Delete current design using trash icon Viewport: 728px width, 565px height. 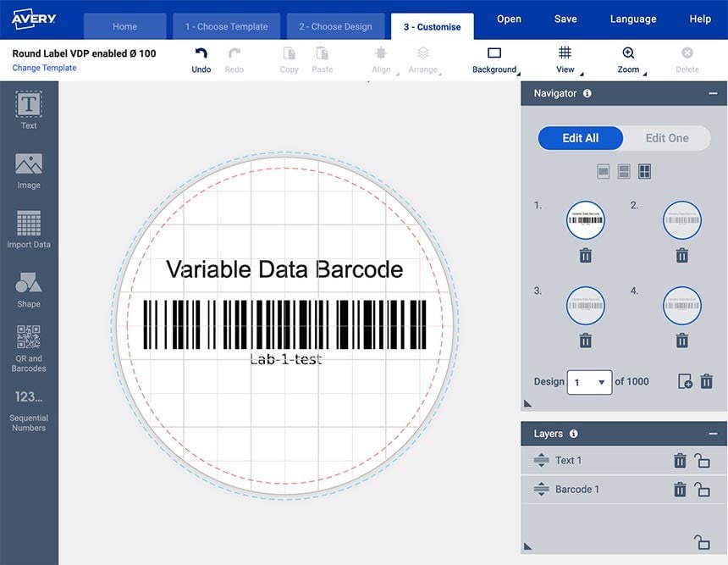707,381
